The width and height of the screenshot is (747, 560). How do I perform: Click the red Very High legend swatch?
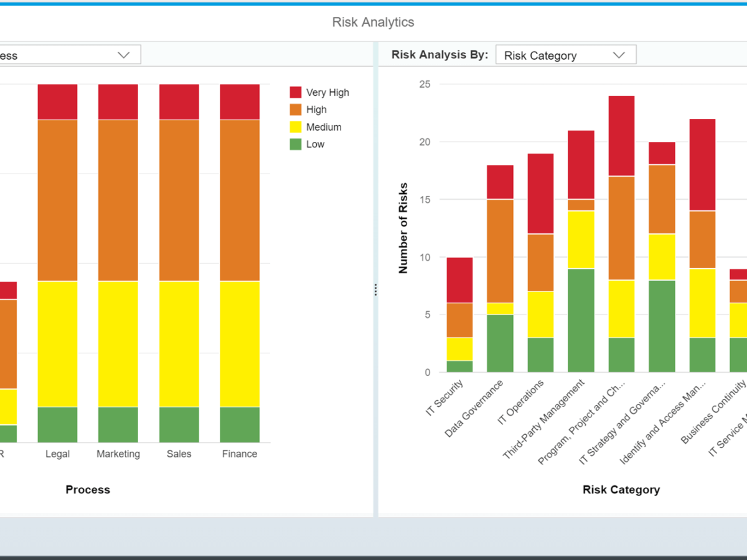click(296, 92)
